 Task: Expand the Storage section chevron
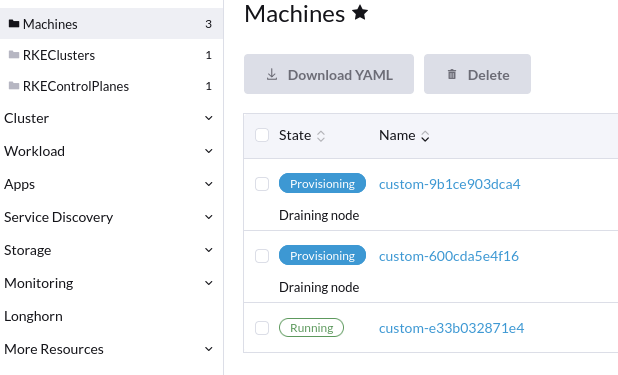[x=209, y=250]
